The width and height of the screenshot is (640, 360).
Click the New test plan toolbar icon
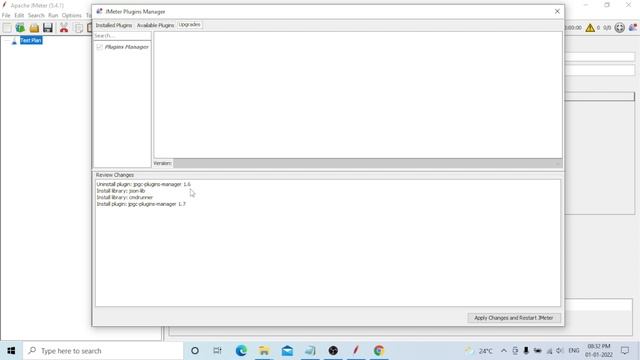pos(7,28)
